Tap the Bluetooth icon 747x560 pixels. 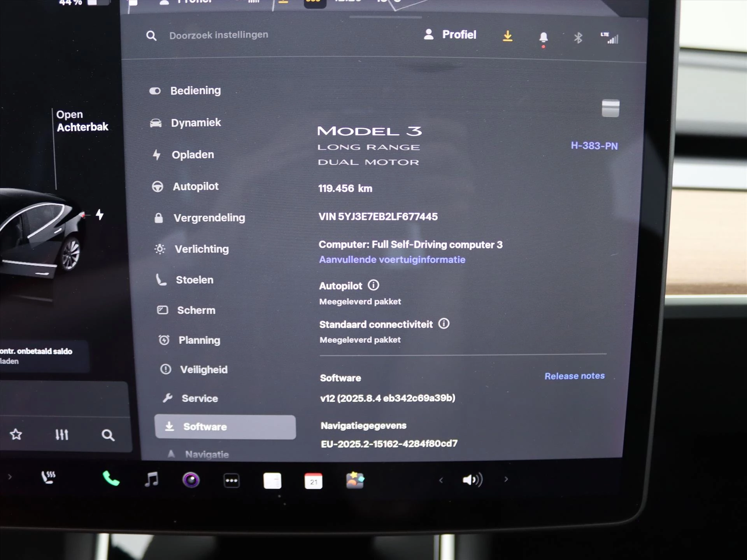[x=578, y=38]
